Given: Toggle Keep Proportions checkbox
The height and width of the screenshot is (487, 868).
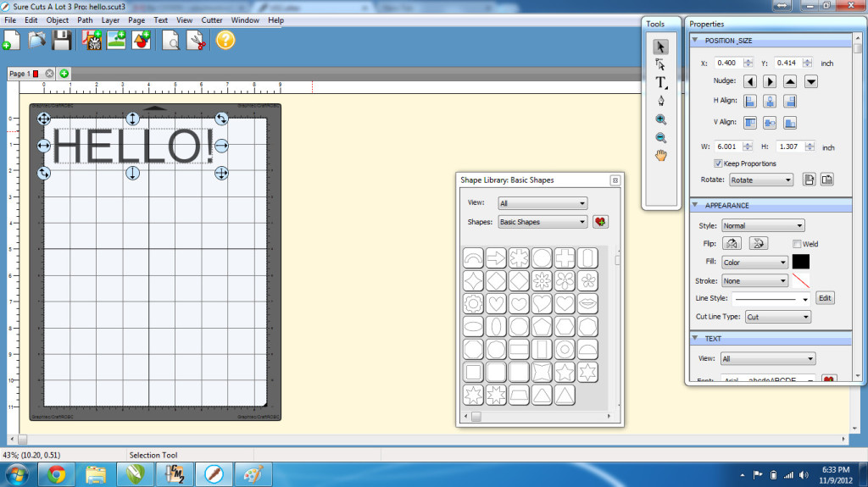Looking at the screenshot, I should tap(718, 163).
